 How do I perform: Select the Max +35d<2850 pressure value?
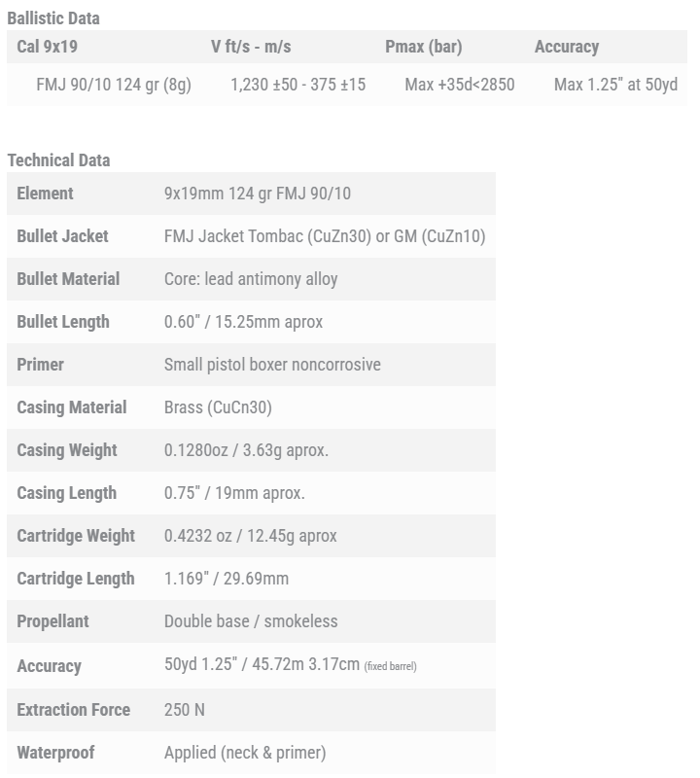click(460, 85)
